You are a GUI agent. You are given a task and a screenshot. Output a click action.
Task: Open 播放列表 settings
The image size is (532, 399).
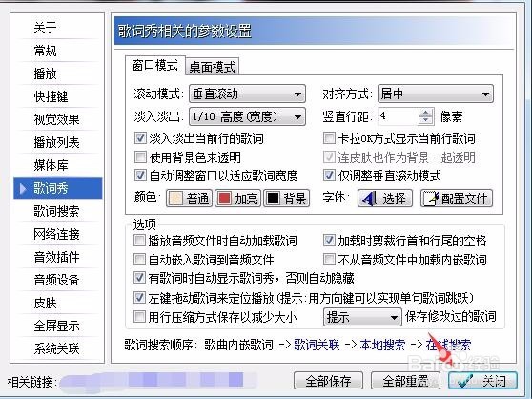(56, 142)
